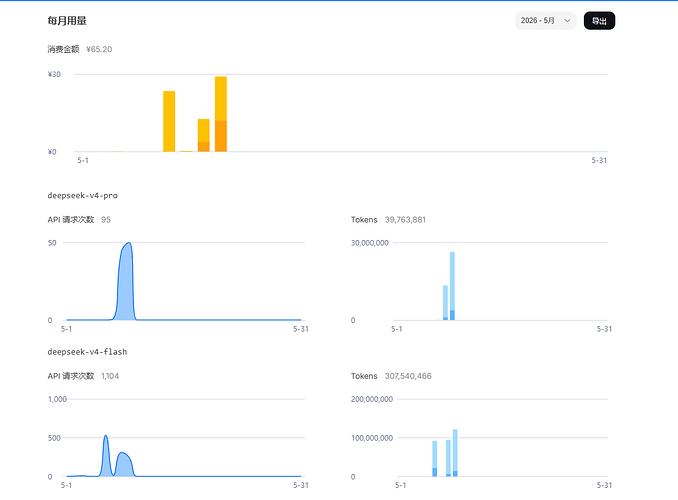Click the short yellow-orange spending bar
Screen dimensions: 678x500
point(204,135)
